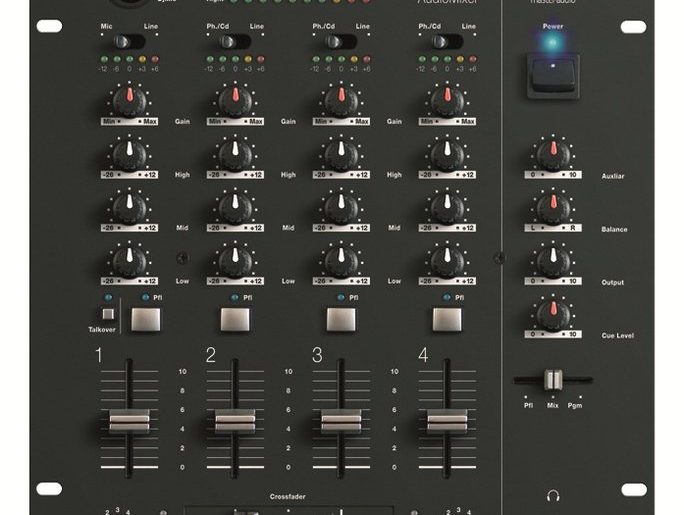Click channel 1 Gain knob
Image resolution: width=684 pixels, height=515 pixels.
pyautogui.click(x=129, y=100)
